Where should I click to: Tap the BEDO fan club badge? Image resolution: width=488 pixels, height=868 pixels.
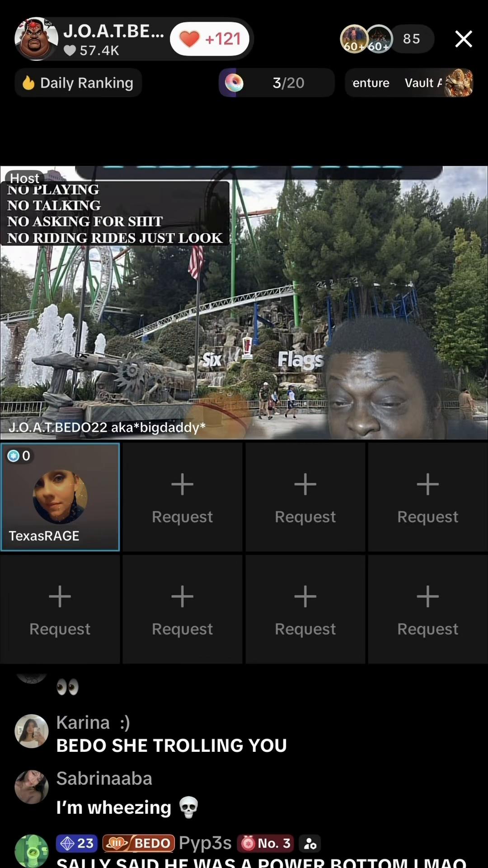[x=139, y=843]
